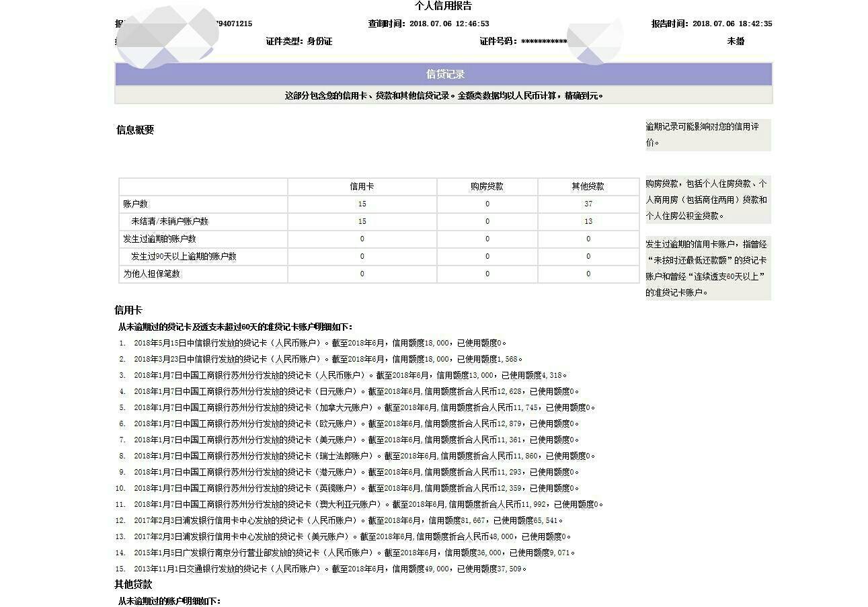
Task: Click the 证件类型: 身份证 field
Action: pos(299,42)
